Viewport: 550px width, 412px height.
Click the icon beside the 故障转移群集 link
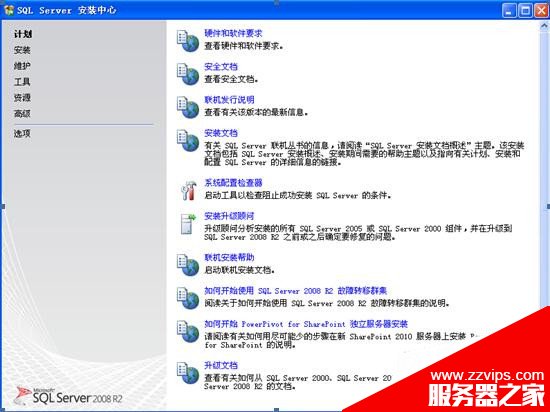[188, 298]
